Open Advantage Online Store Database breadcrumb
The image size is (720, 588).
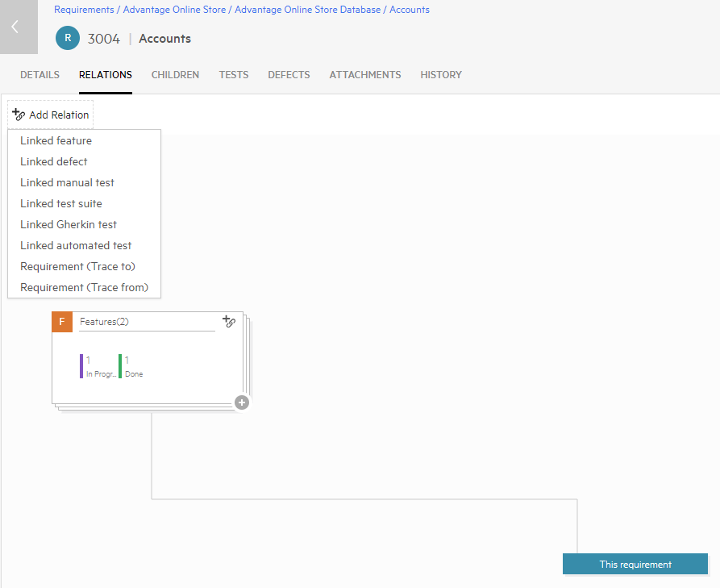308,10
